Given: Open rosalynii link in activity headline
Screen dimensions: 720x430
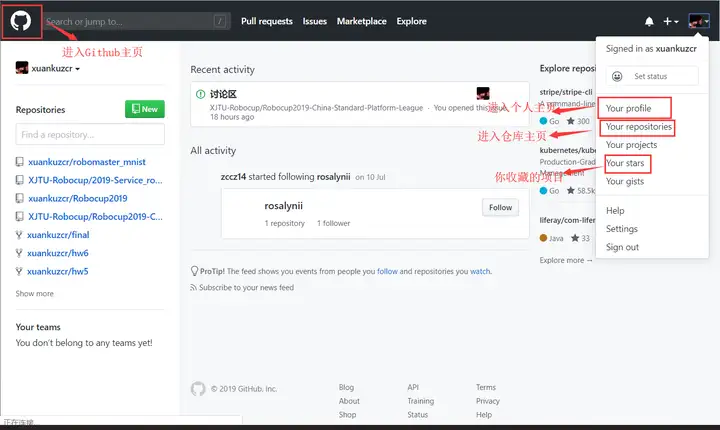Looking at the screenshot, I should coord(333,177).
